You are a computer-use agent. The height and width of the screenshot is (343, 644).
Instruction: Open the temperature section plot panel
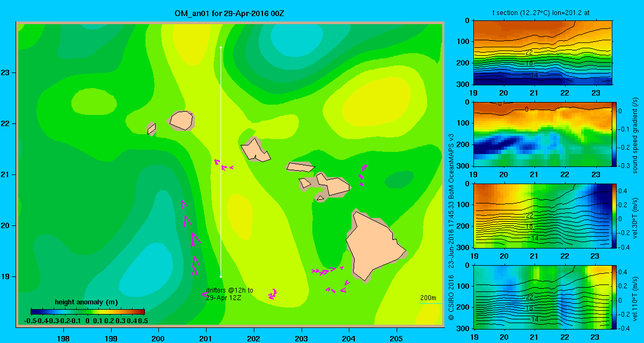tap(543, 53)
